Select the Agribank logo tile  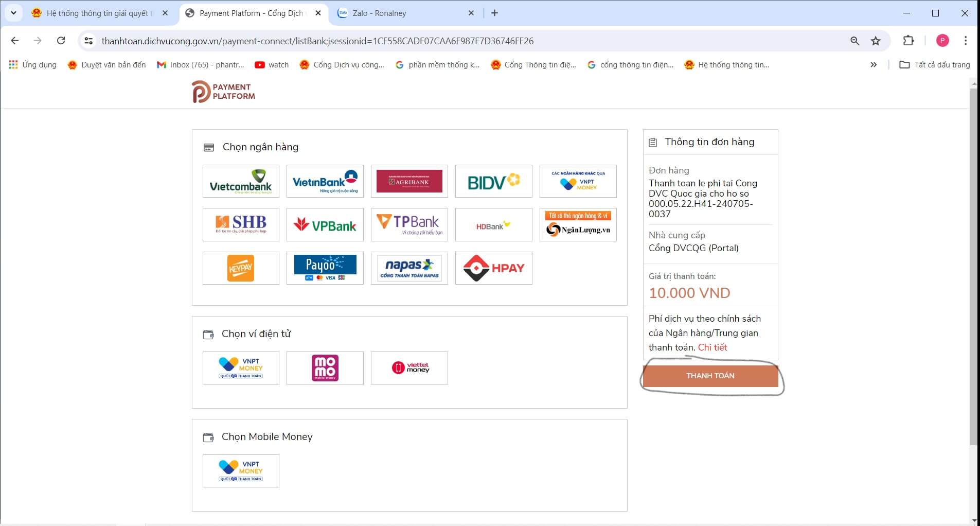(x=409, y=181)
